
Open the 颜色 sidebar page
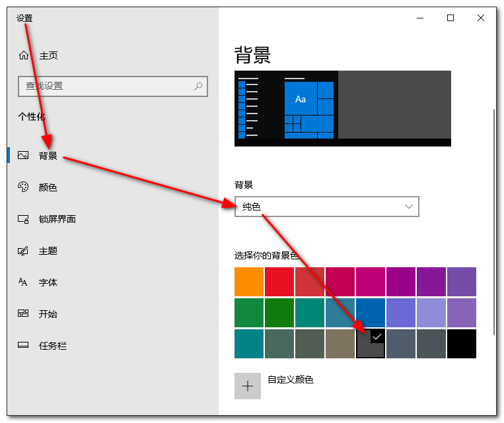click(48, 187)
